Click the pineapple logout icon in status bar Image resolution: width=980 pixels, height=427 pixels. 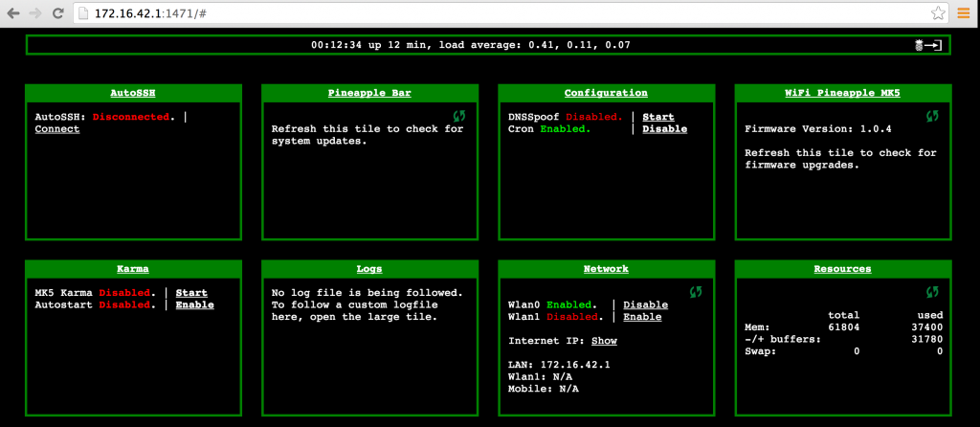pyautogui.click(x=927, y=45)
